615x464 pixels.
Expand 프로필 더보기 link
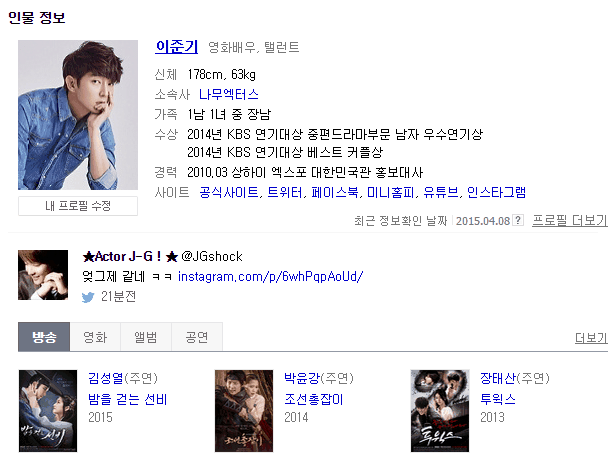[570, 220]
